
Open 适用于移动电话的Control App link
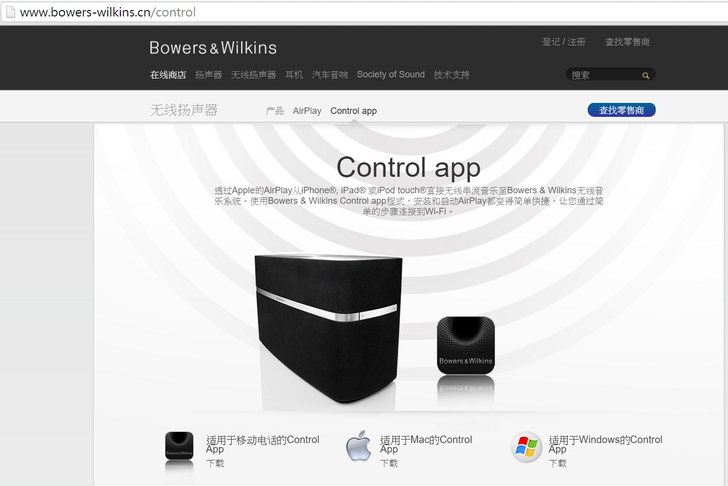(263, 444)
